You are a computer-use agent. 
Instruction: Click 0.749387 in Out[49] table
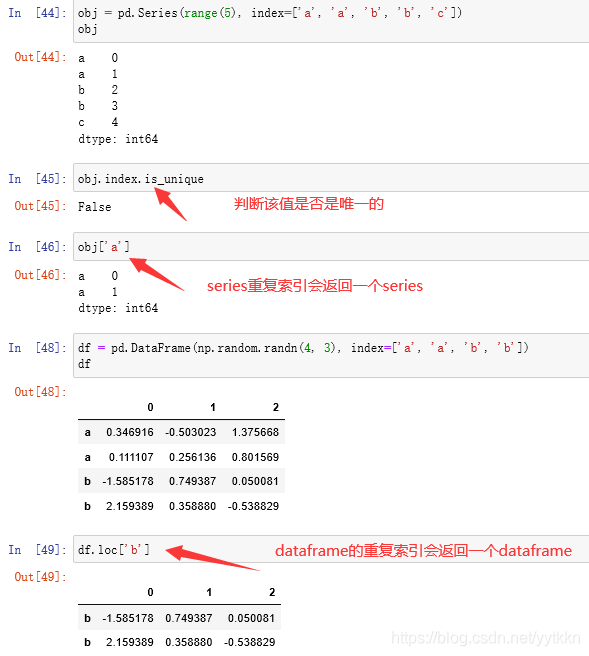189,618
